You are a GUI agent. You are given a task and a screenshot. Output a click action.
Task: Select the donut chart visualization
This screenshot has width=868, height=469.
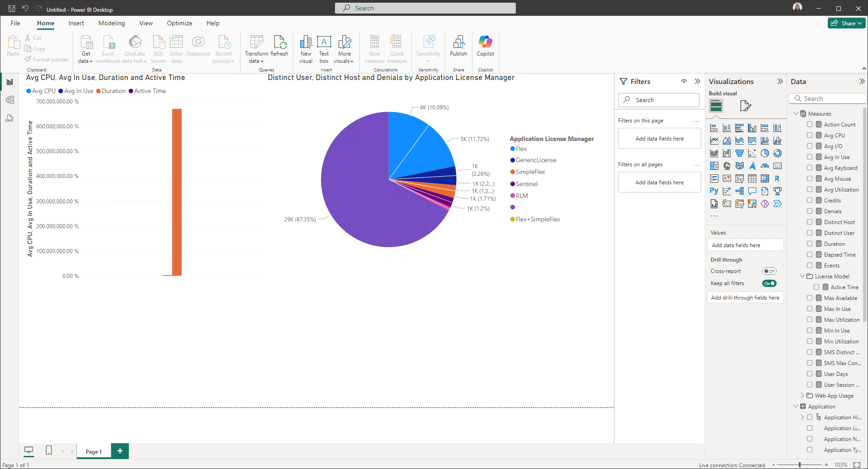(778, 153)
